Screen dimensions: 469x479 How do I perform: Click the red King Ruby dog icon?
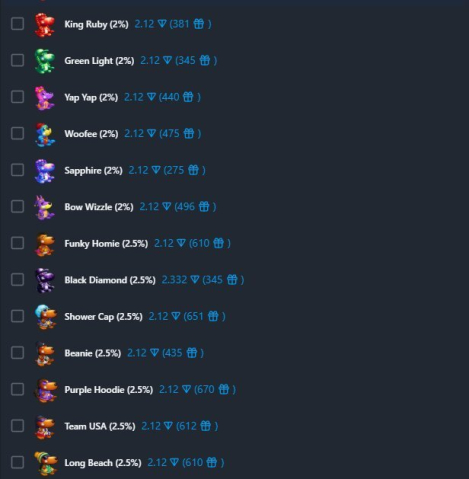45,24
